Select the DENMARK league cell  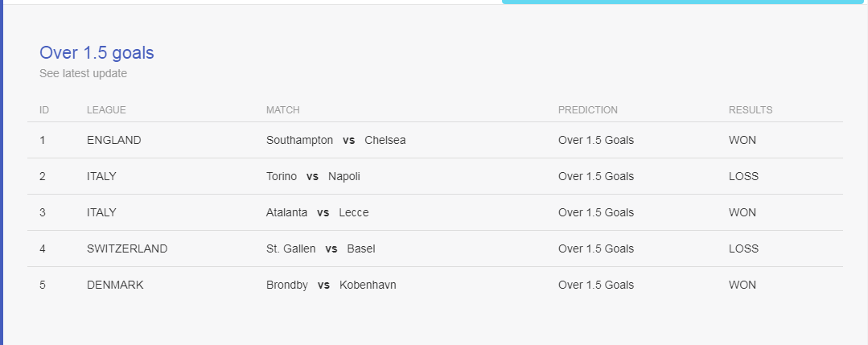click(x=115, y=285)
